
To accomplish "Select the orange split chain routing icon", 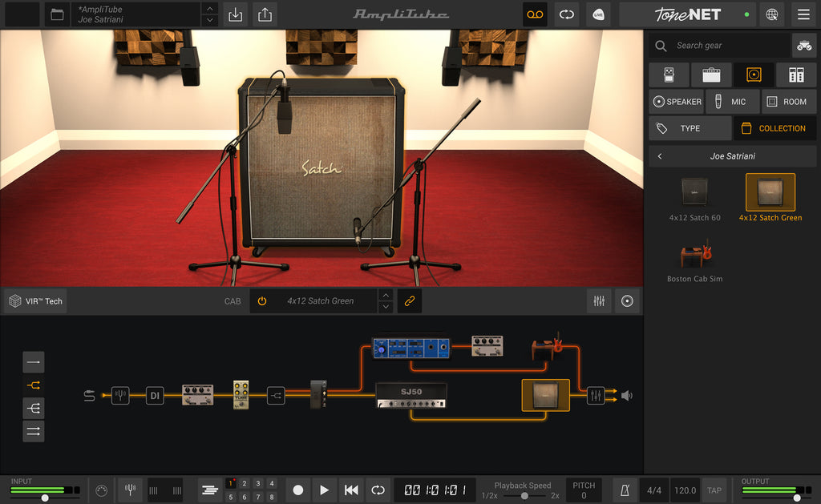I will pyautogui.click(x=34, y=385).
